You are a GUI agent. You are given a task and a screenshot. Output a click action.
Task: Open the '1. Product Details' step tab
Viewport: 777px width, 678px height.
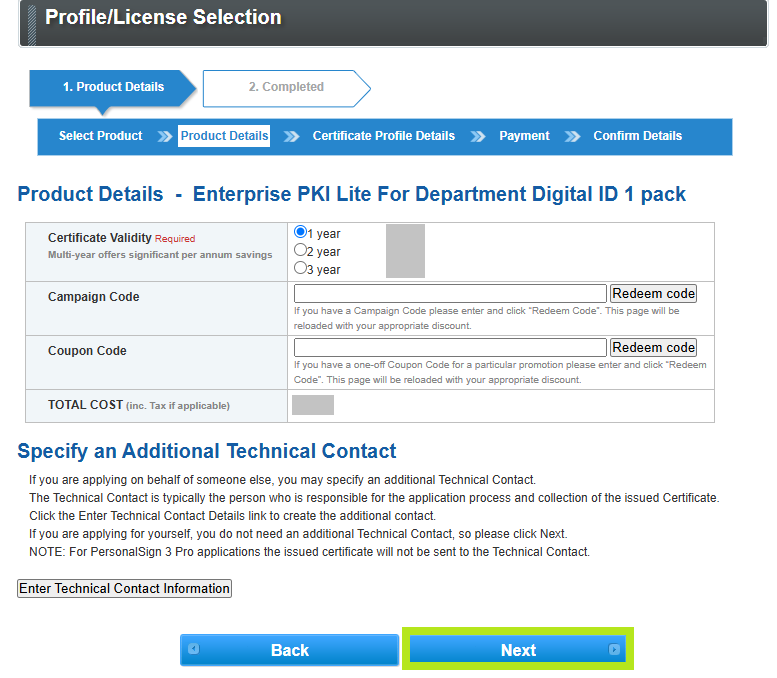tap(112, 87)
